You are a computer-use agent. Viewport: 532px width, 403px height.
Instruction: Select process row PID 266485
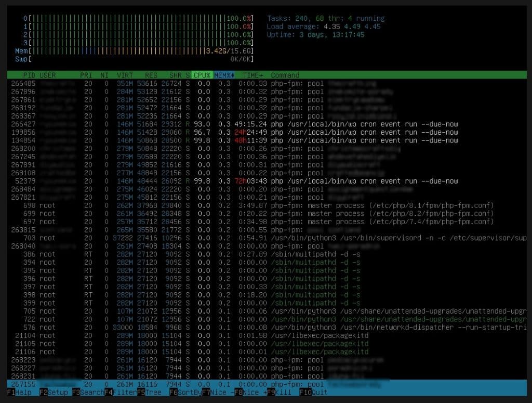point(267,84)
